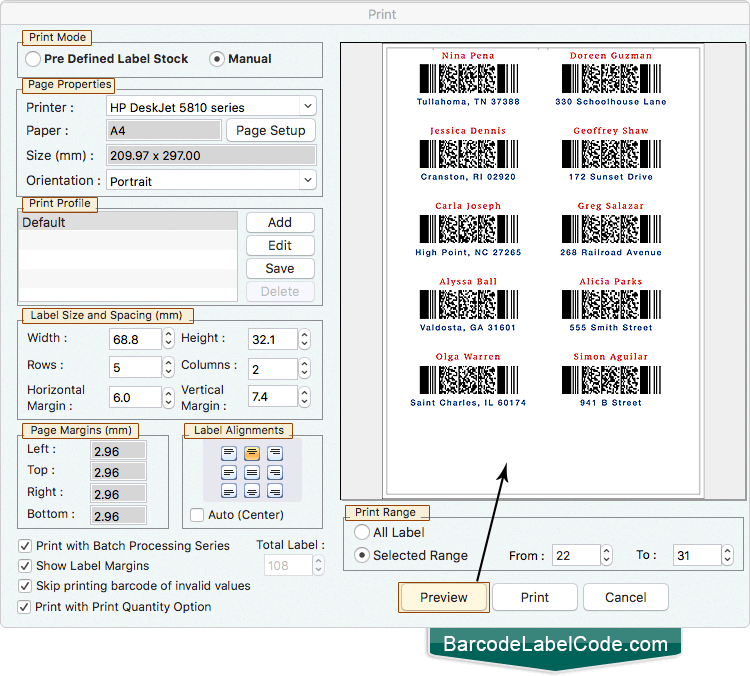Screen dimensions: 750x676
Task: Adjust the Rows stepper arrows
Action: pos(168,367)
